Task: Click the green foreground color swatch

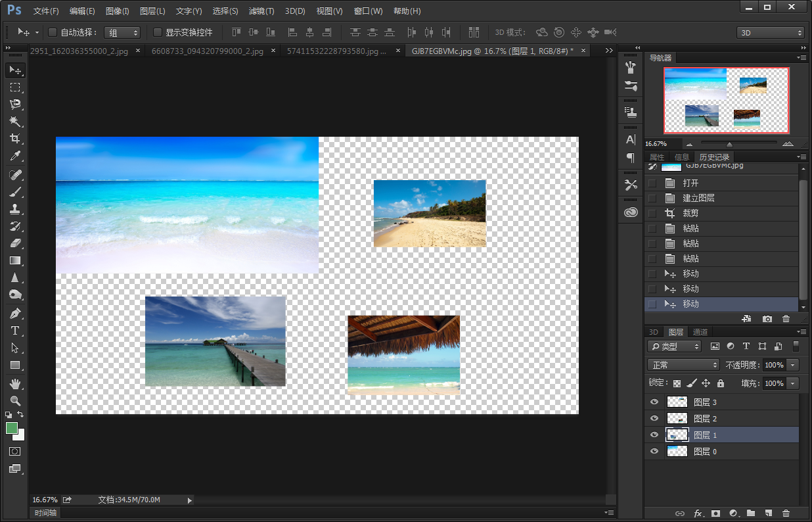Action: click(x=12, y=428)
